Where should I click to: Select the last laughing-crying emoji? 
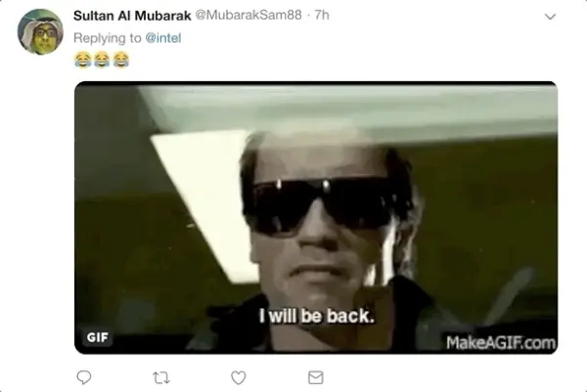pos(121,60)
